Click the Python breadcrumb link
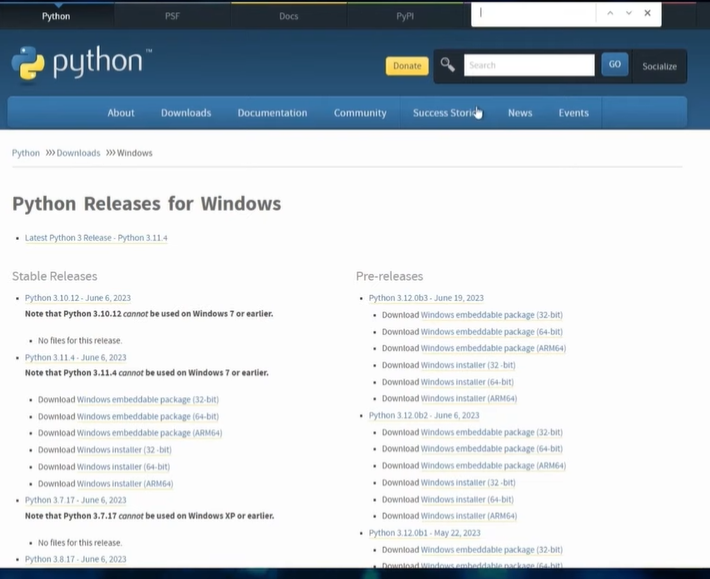The image size is (710, 579). [26, 153]
